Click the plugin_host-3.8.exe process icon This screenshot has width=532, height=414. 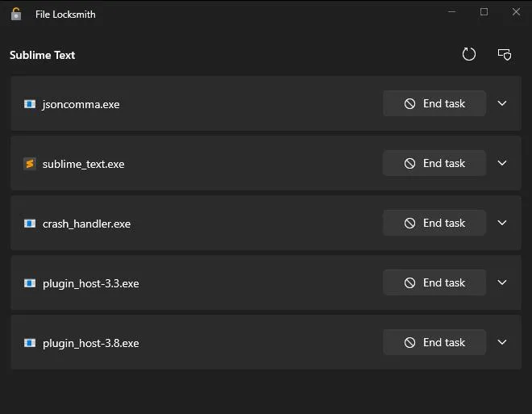[x=30, y=343]
